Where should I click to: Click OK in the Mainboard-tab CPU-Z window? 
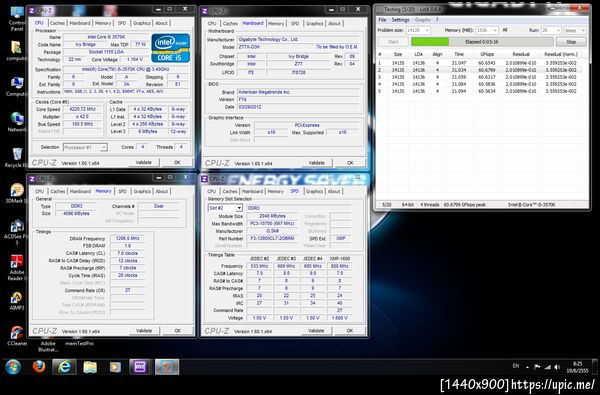pyautogui.click(x=350, y=163)
